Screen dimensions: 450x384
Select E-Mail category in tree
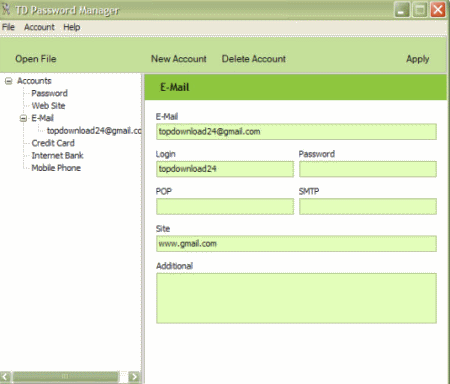(x=42, y=118)
